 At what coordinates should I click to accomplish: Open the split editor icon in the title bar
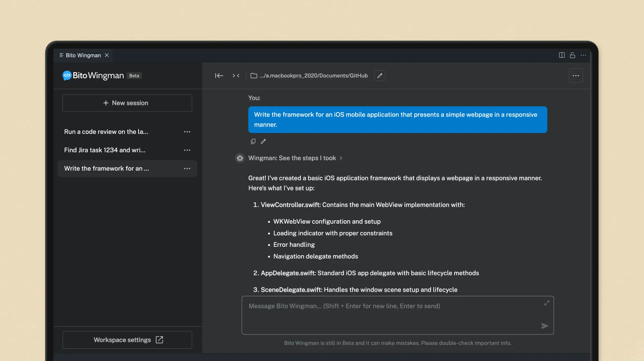(562, 55)
